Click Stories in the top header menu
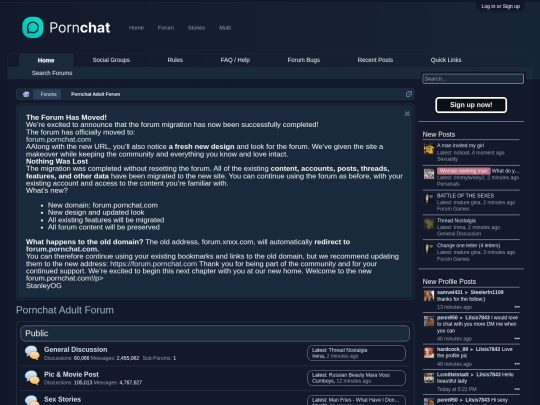Viewport: 540px width, 405px height. point(196,28)
